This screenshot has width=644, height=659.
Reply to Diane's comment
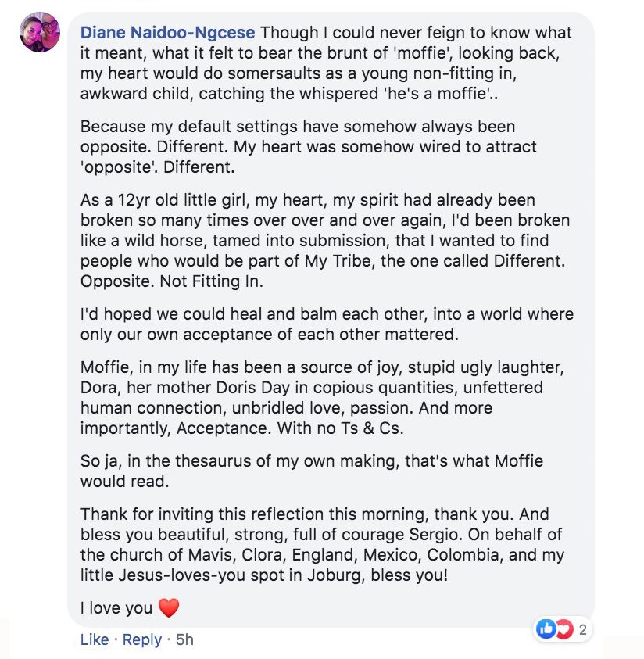(142, 639)
